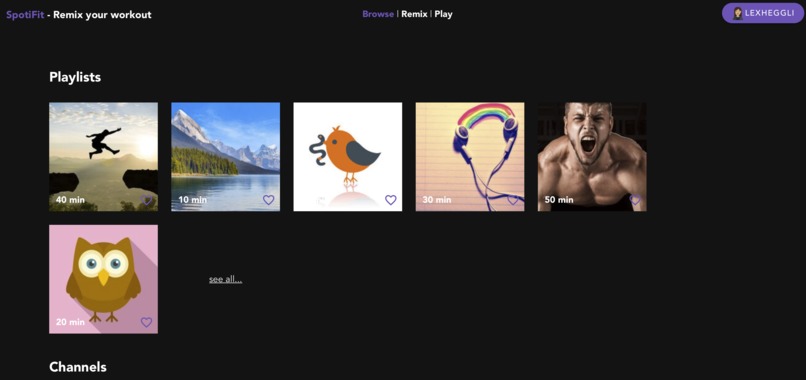Favorite the 50 min screaming man playlist
Screen dimensions: 806x380
tap(635, 200)
